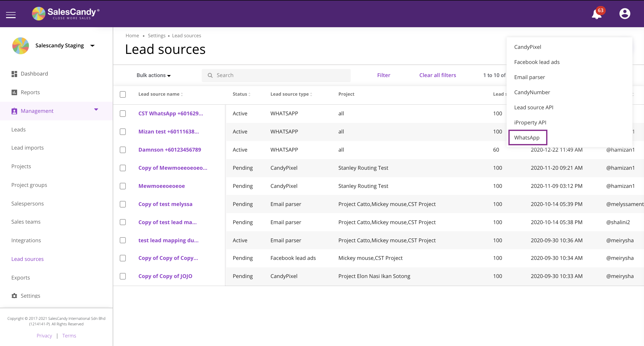Open the hamburger menu icon
The width and height of the screenshot is (644, 346).
pos(11,15)
